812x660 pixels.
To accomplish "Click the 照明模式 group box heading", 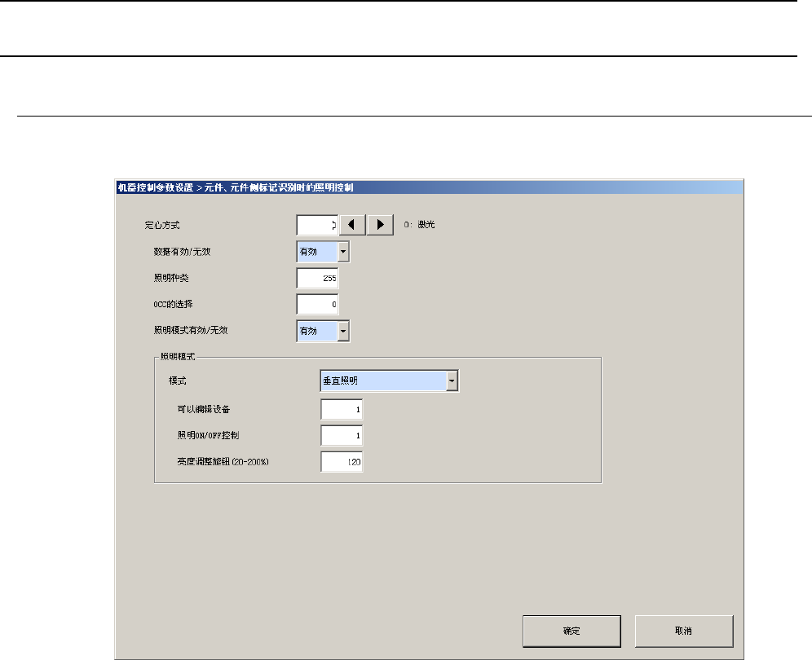I will pos(182,357).
